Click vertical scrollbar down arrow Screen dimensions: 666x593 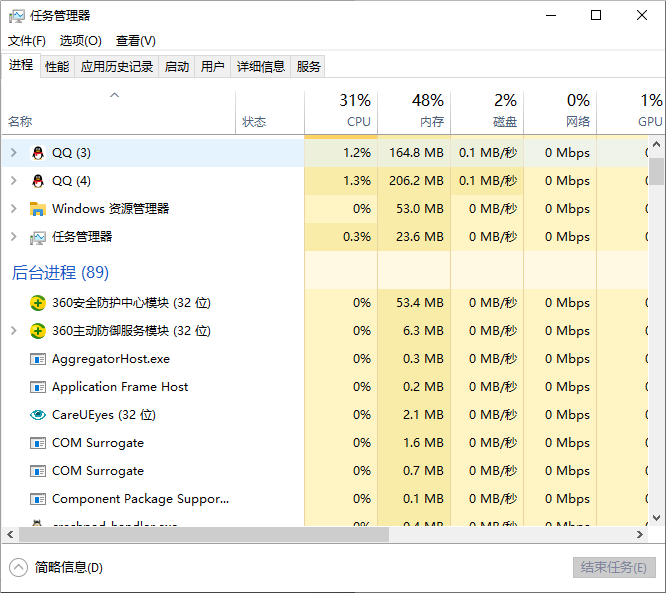click(x=656, y=518)
